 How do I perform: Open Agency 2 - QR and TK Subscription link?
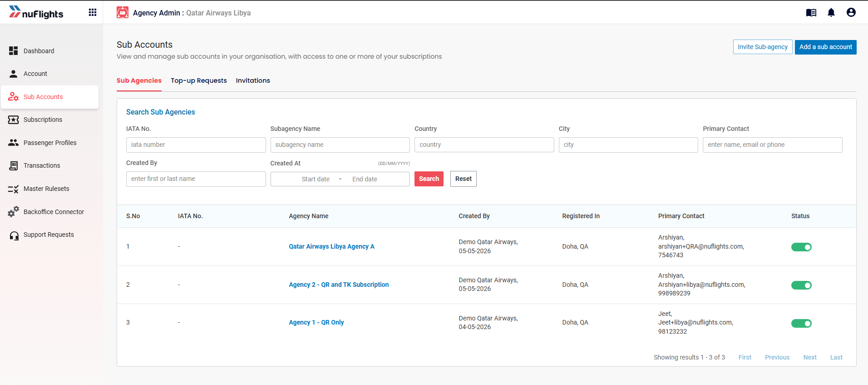(339, 285)
